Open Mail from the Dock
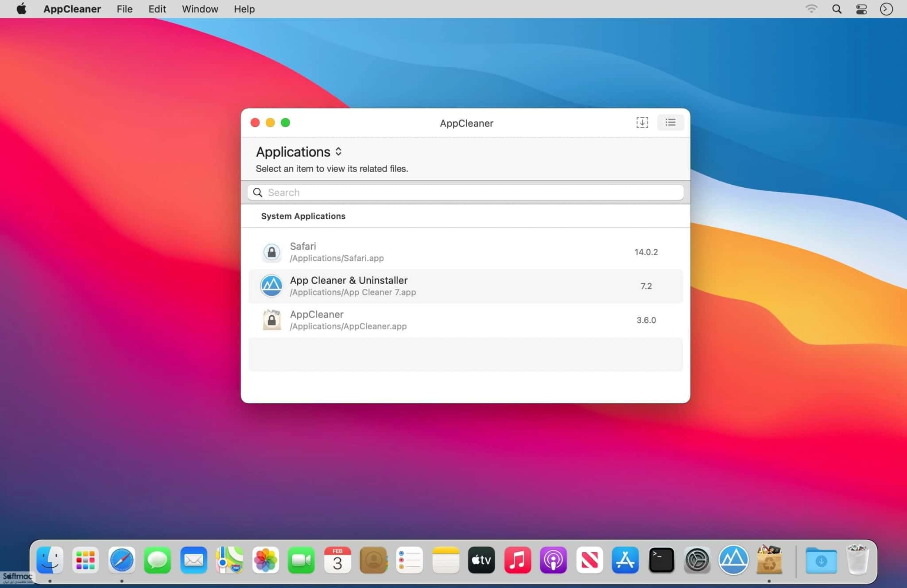Image resolution: width=907 pixels, height=588 pixels. point(194,560)
